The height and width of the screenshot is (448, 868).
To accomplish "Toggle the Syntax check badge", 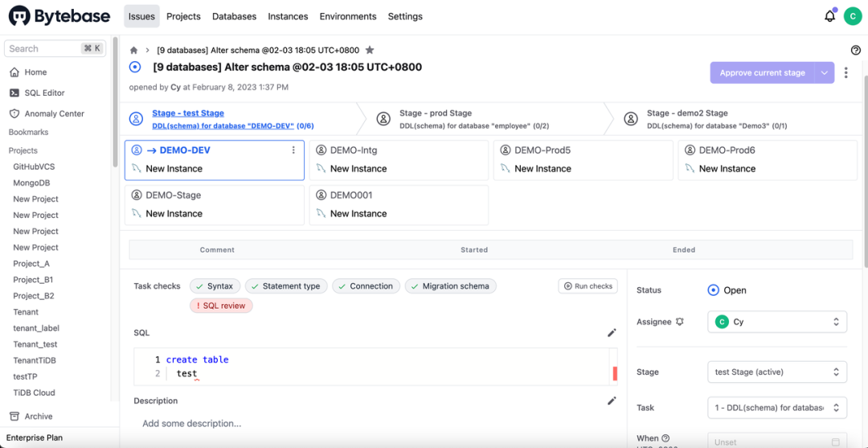I will (x=214, y=286).
